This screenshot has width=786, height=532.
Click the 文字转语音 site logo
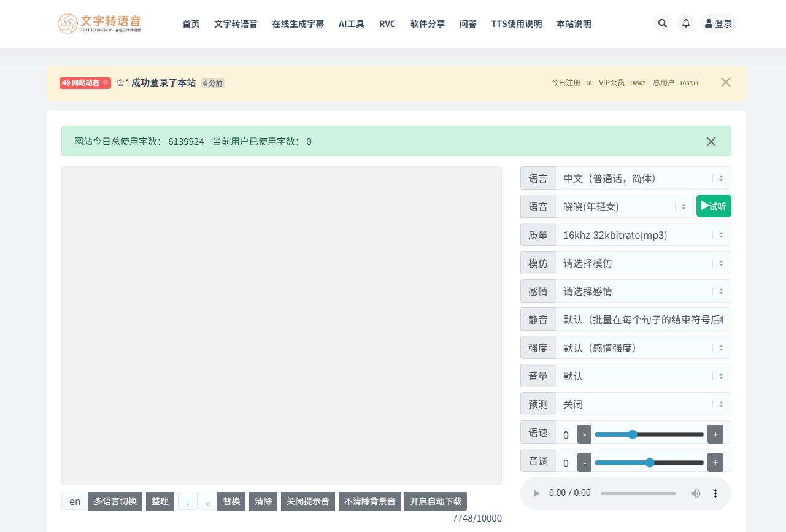(x=99, y=23)
